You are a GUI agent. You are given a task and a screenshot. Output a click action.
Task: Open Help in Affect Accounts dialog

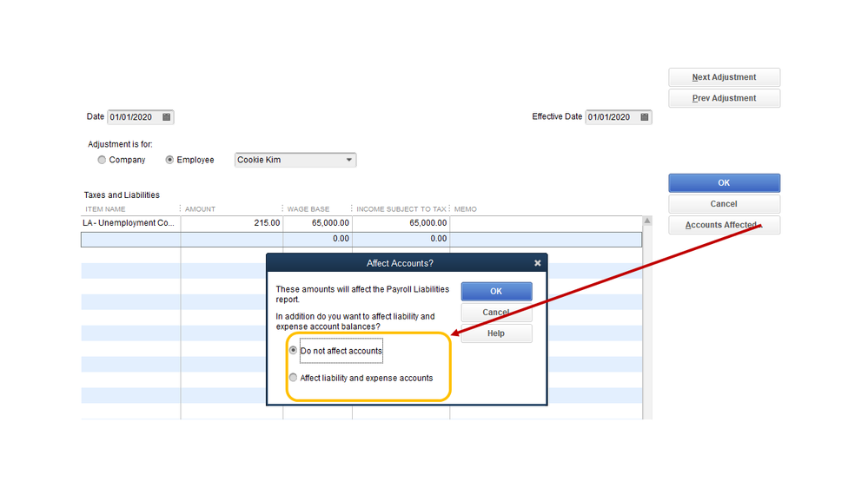pyautogui.click(x=496, y=333)
